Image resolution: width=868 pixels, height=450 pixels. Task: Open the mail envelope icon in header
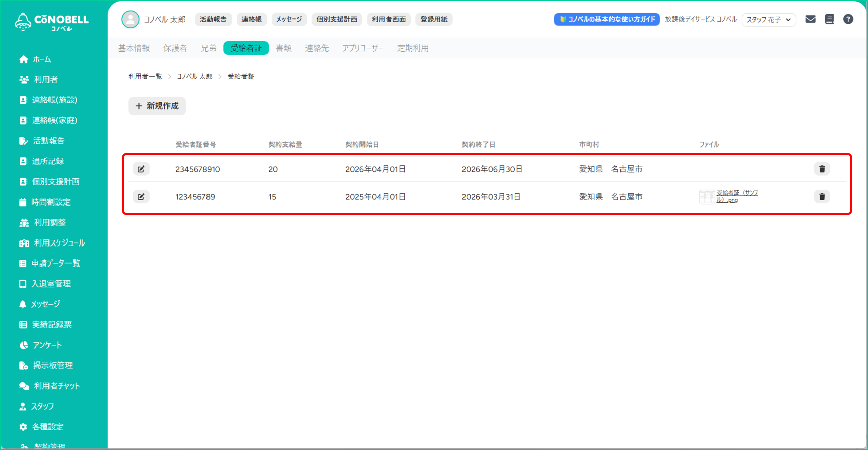click(810, 19)
